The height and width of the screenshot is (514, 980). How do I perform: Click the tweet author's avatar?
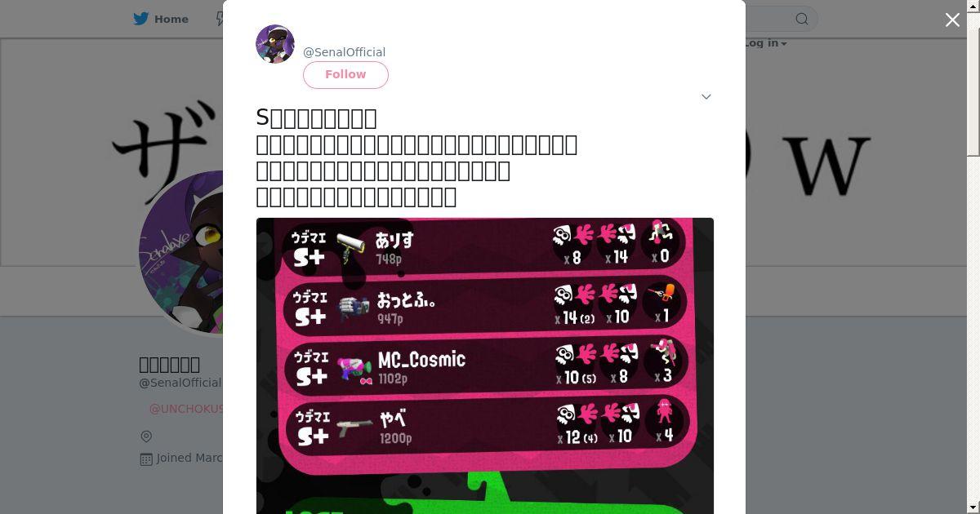pos(275,44)
